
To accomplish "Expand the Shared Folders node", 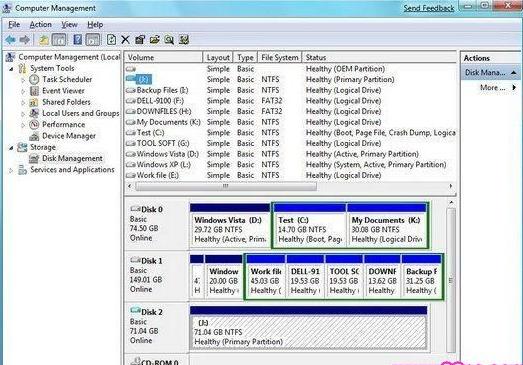I will (23, 103).
